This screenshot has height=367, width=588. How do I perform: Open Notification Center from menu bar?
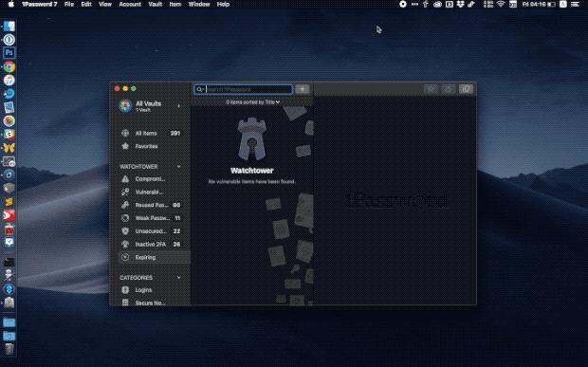[576, 4]
